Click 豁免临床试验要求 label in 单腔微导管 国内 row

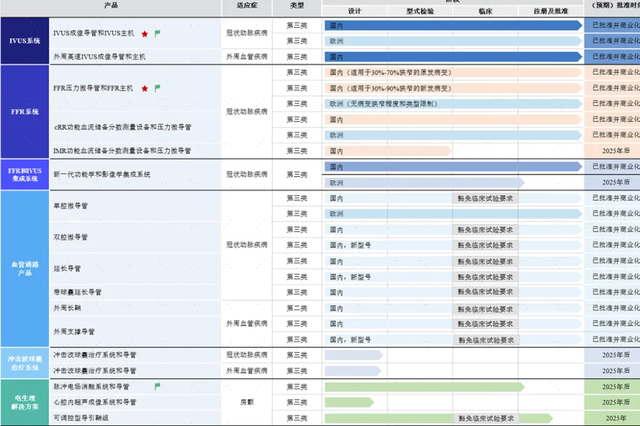tap(485, 198)
